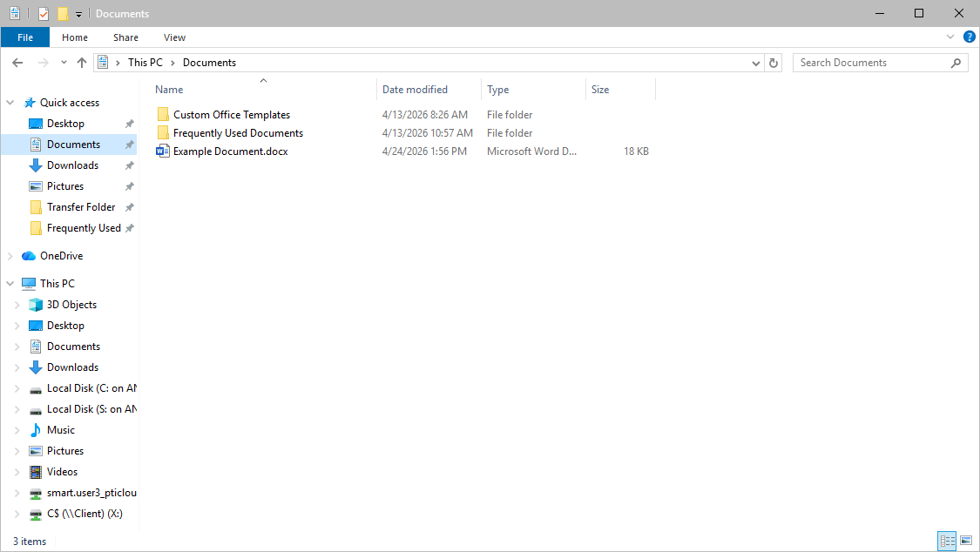Viewport: 980px width, 552px height.
Task: Click This PC in the address bar
Action: 145,63
